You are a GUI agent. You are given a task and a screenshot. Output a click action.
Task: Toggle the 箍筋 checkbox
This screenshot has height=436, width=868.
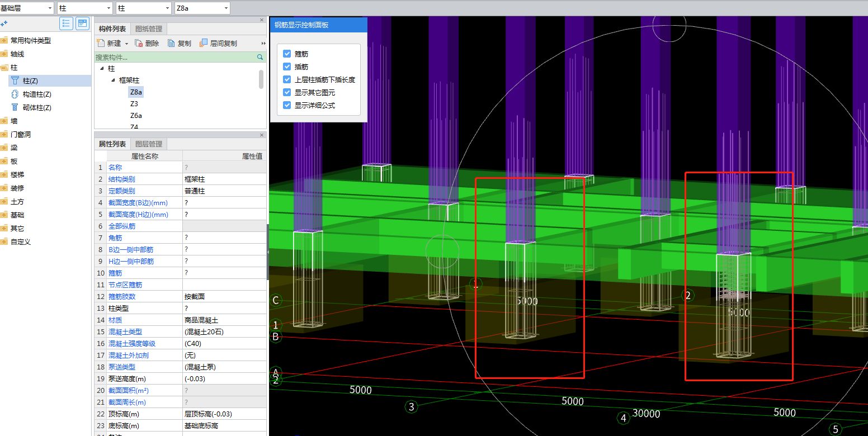point(287,54)
